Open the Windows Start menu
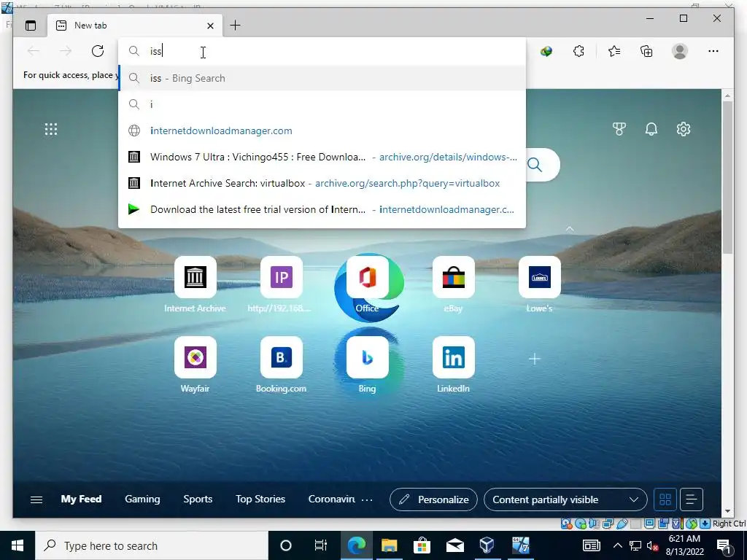 18,545
